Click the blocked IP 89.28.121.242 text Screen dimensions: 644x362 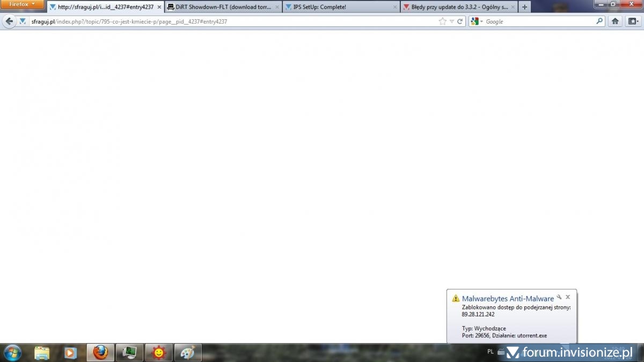click(x=478, y=315)
